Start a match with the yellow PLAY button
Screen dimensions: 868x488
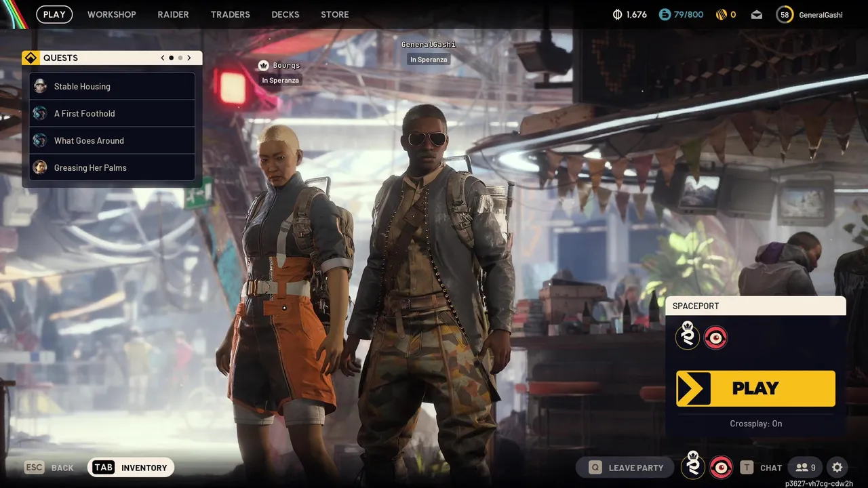click(755, 388)
